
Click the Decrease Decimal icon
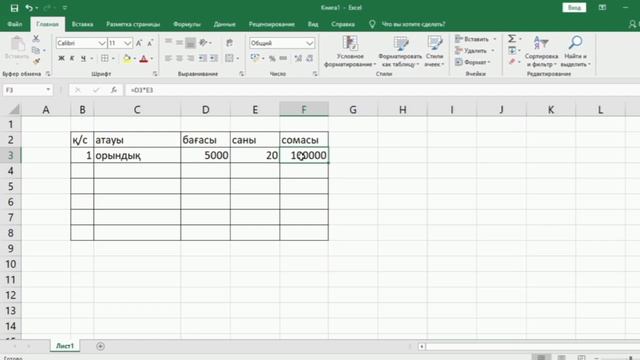tap(310, 59)
